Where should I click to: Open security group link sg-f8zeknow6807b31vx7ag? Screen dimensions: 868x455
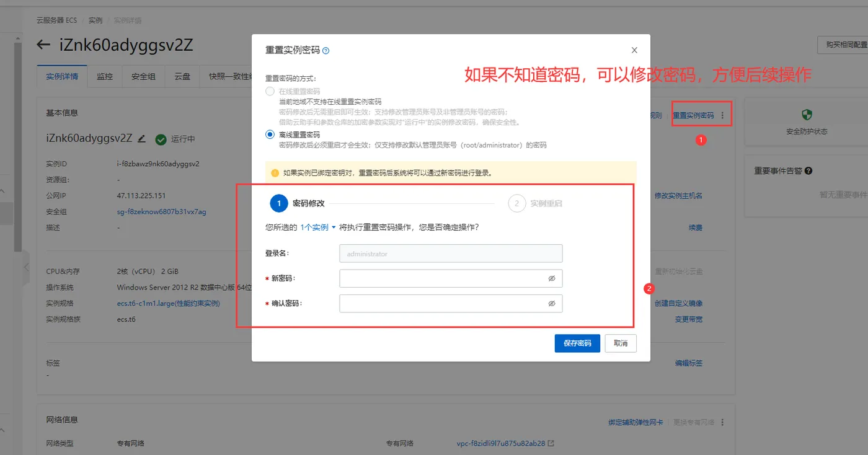tap(162, 212)
